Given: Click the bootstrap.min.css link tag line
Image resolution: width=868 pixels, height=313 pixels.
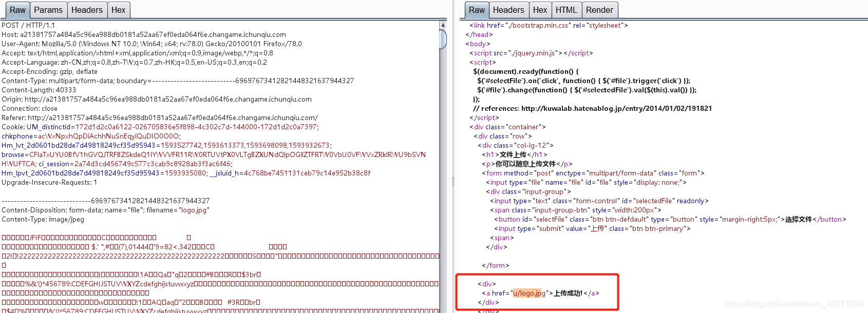Looking at the screenshot, I should pos(549,25).
